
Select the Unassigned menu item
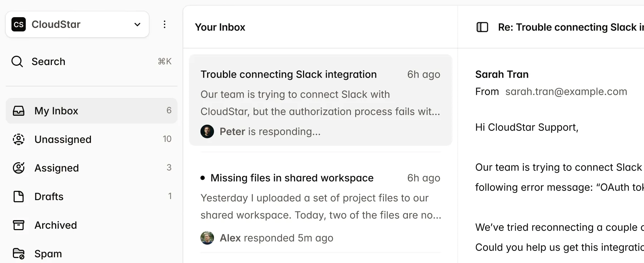[x=63, y=139]
